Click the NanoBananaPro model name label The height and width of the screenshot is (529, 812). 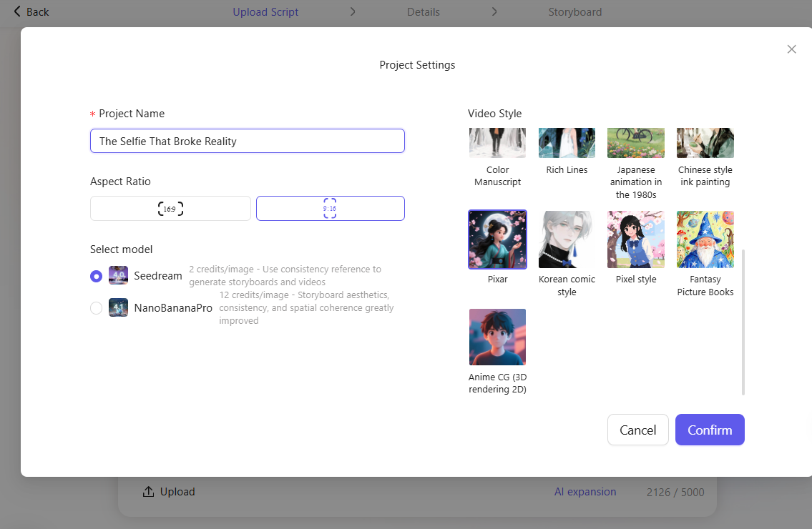pos(173,308)
